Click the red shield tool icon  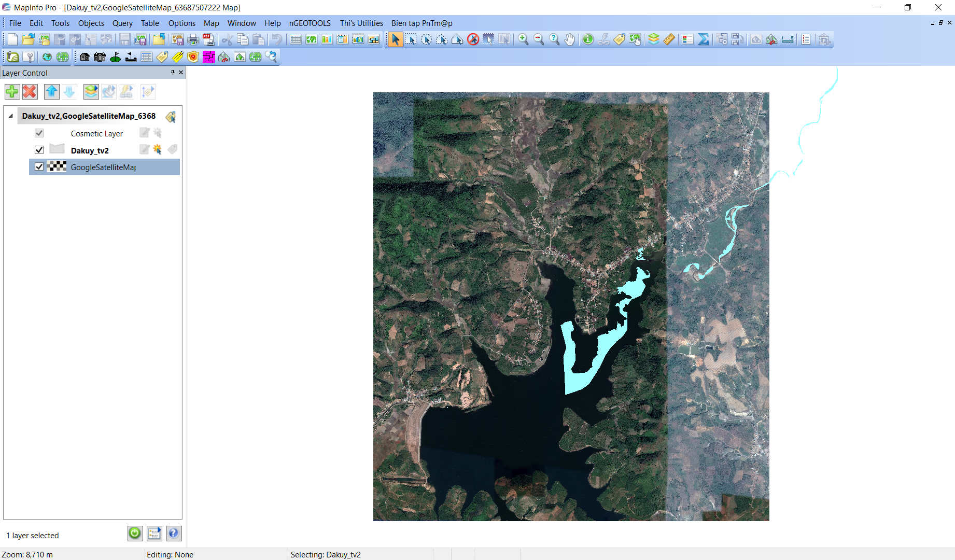193,57
